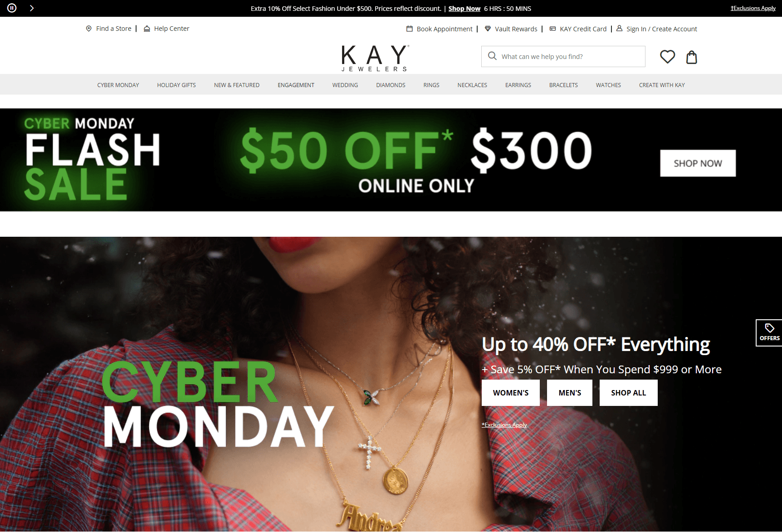The image size is (782, 532).
Task: Expand the Watches category menu
Action: [x=608, y=85]
